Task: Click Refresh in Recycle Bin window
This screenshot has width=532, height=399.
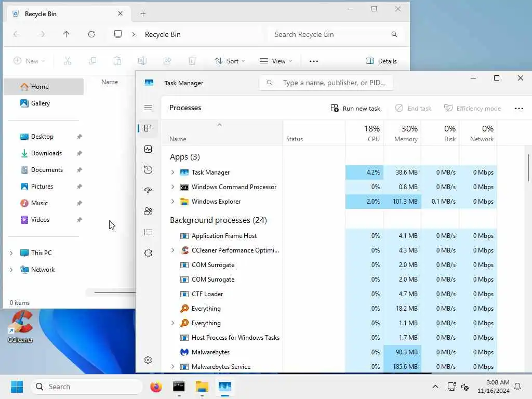Action: 91,34
